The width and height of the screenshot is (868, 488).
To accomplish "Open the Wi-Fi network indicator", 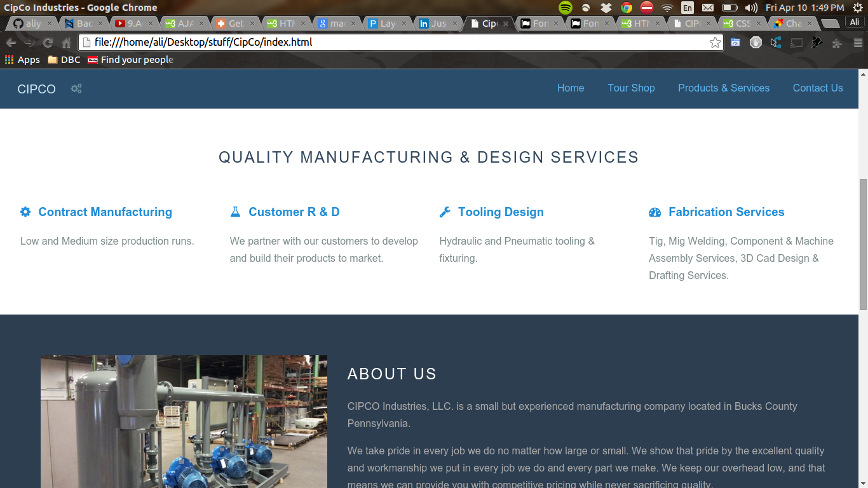I will click(x=667, y=8).
